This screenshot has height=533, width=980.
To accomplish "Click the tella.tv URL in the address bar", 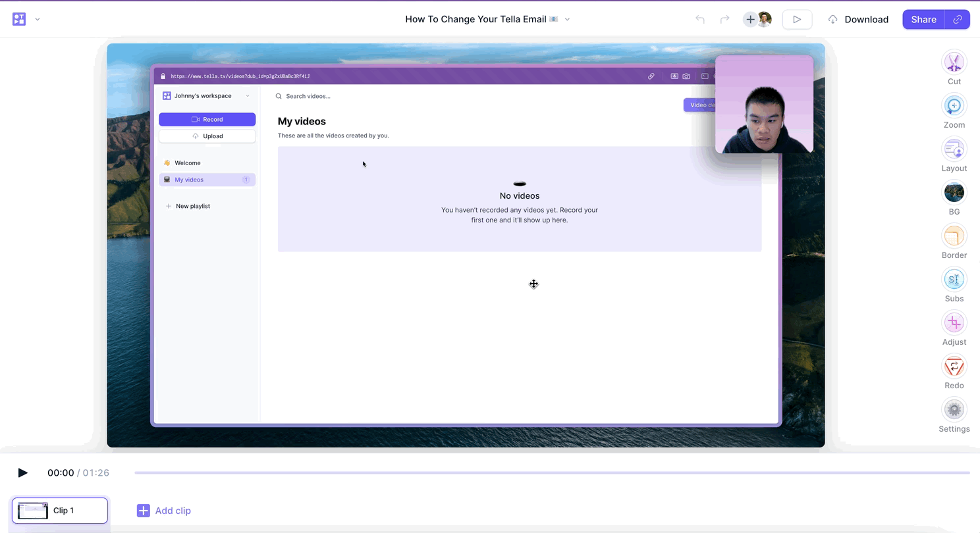I will 240,76.
